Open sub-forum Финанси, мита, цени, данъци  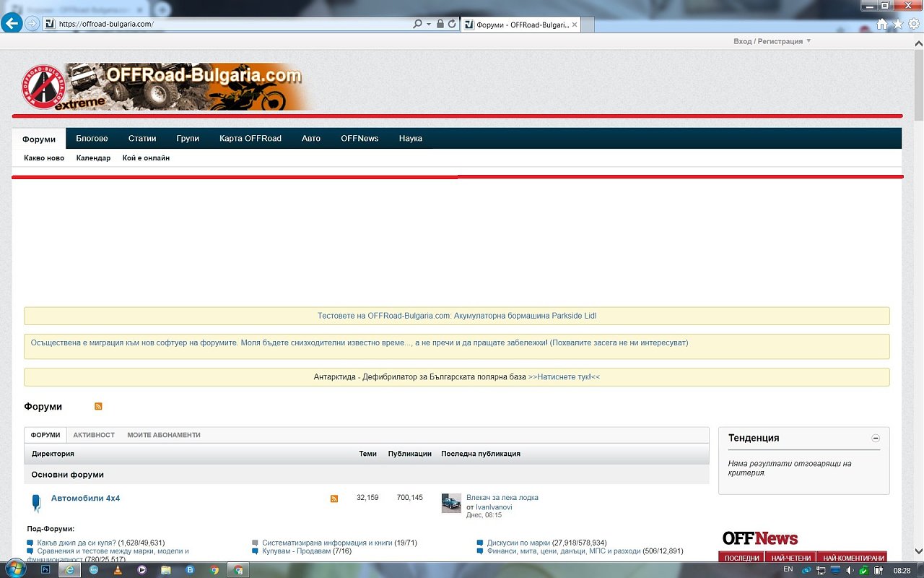coord(564,551)
